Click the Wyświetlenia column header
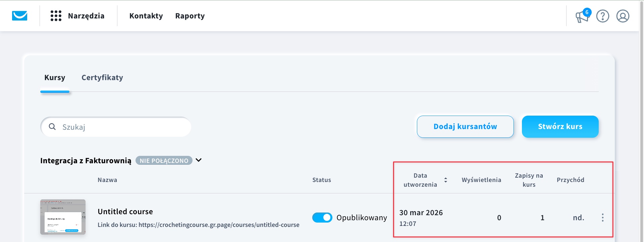Image resolution: width=644 pixels, height=242 pixels. click(481, 180)
